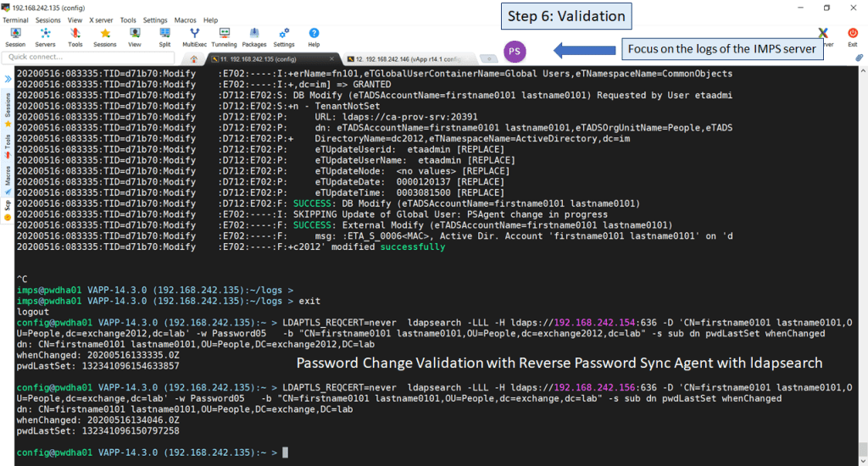Image resolution: width=868 pixels, height=466 pixels.
Task: Open the Servers toolbar icon
Action: click(x=45, y=36)
